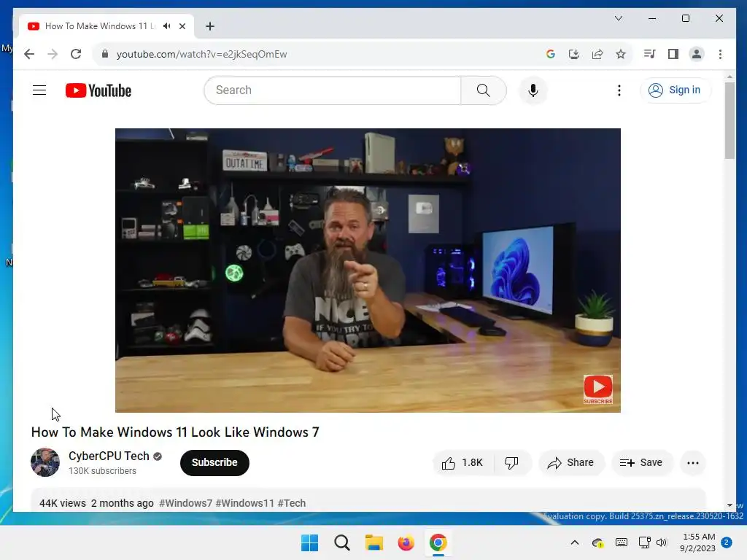Screen dimensions: 747x560
Task: Click the browser forward arrow
Action: coord(53,54)
